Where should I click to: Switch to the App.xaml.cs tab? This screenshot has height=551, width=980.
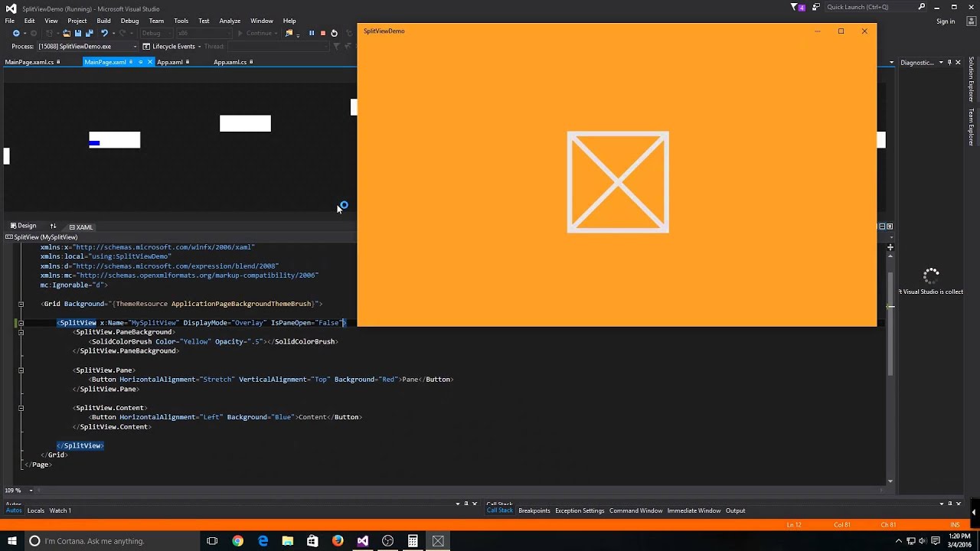coord(230,62)
